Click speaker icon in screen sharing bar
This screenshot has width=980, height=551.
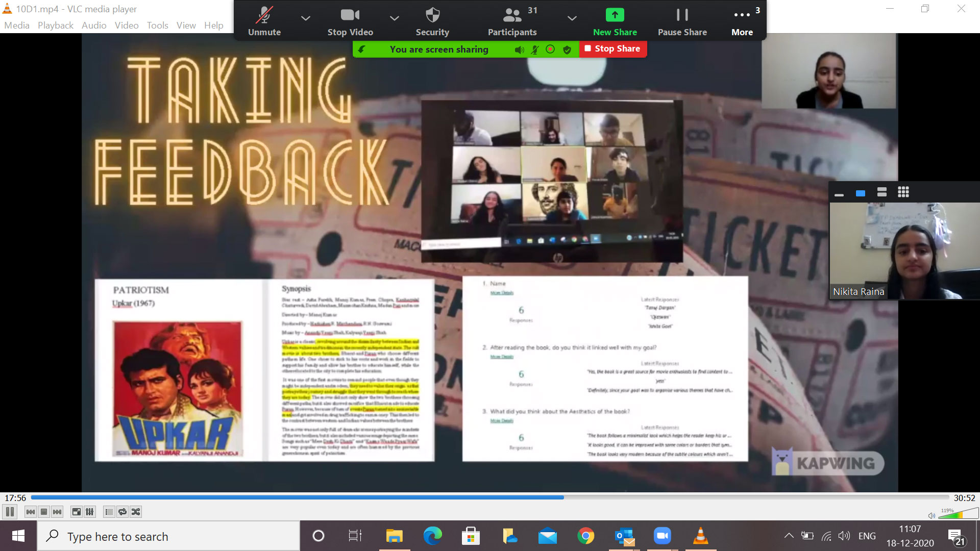520,49
